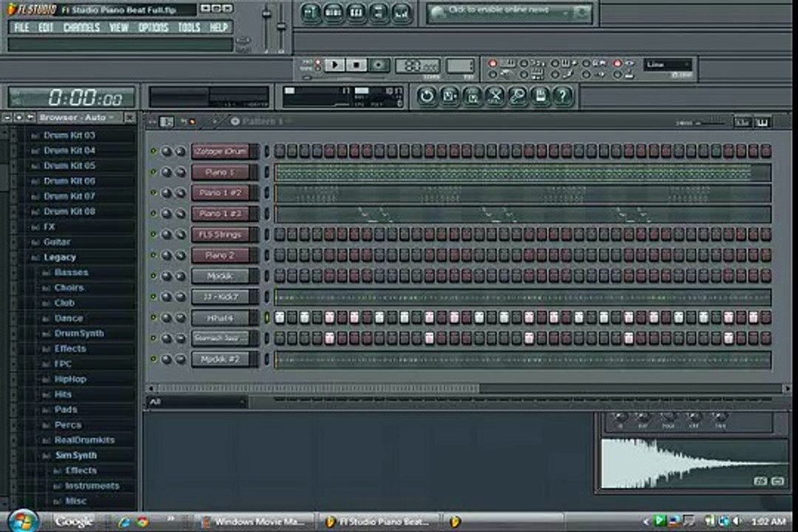Activate first step of the FLS Strings row
This screenshot has width=798, height=532.
click(279, 235)
